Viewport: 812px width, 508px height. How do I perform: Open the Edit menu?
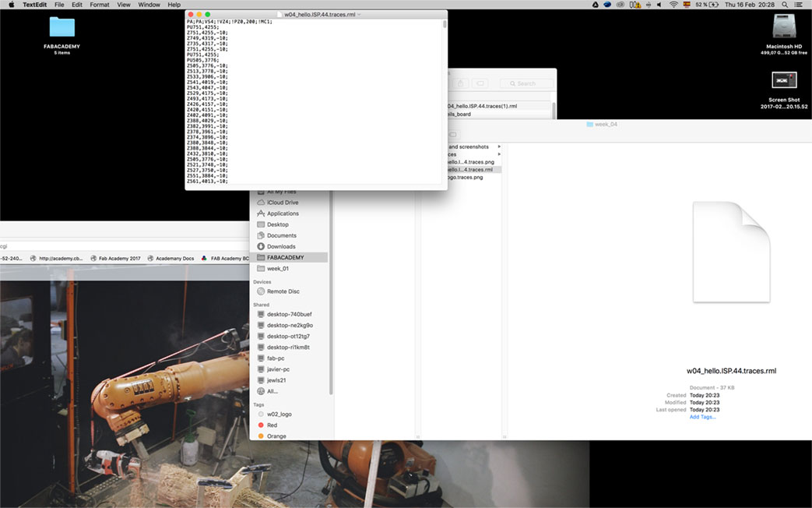(x=77, y=5)
